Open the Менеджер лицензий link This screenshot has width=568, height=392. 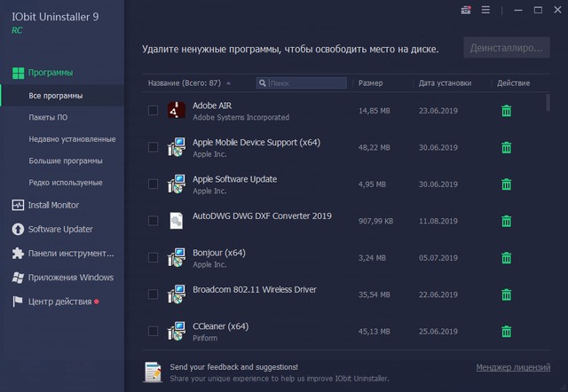[513, 366]
